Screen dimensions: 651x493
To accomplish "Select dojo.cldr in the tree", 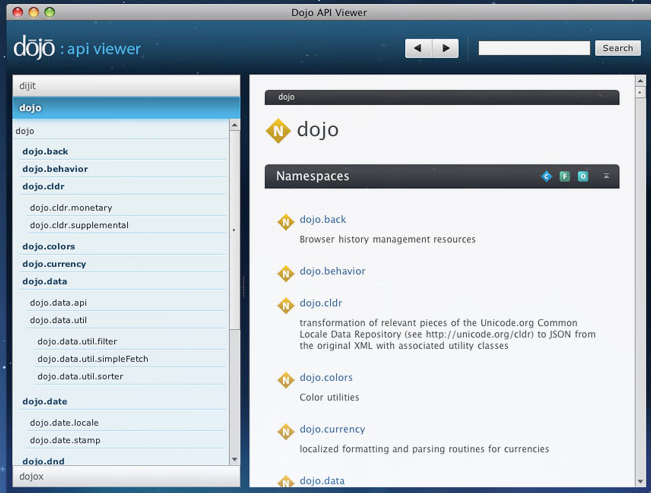I will point(123,186).
